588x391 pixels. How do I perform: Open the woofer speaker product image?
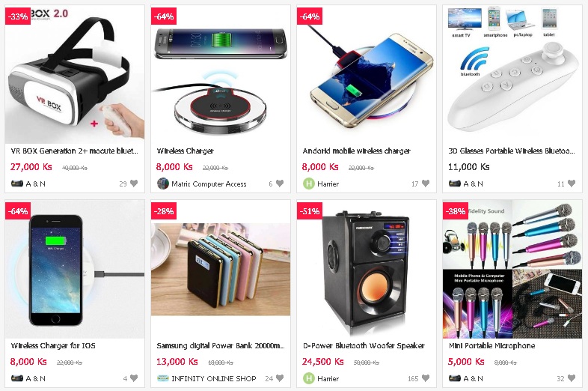pyautogui.click(x=367, y=270)
